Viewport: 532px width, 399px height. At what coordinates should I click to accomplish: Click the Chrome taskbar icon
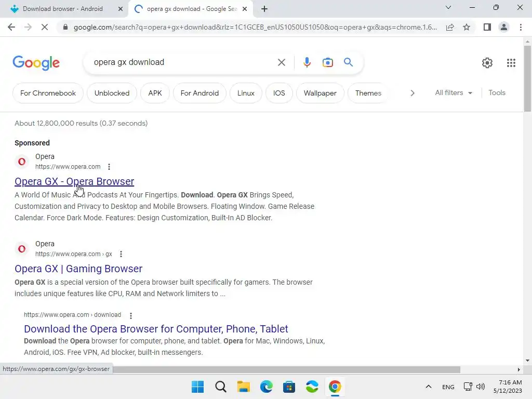coord(335,387)
